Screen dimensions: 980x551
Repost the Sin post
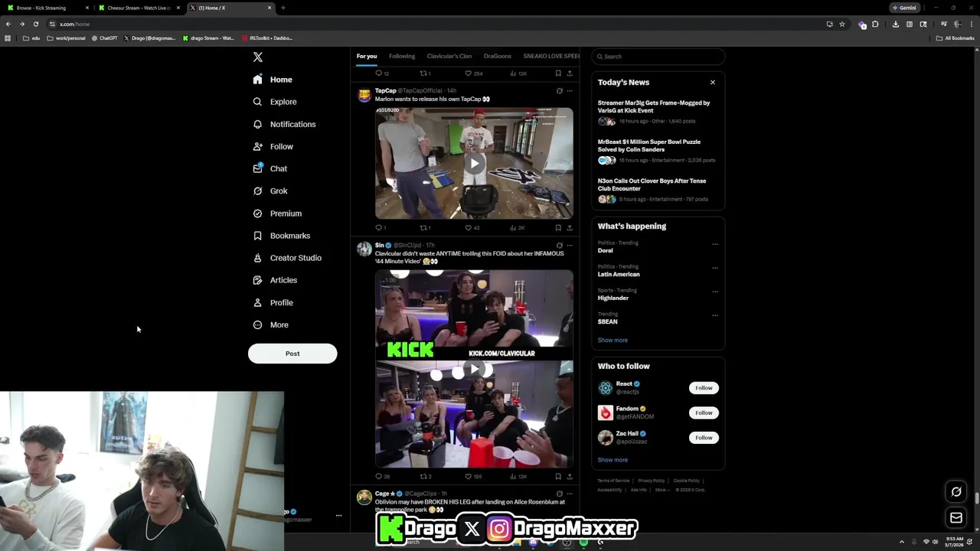(x=425, y=477)
